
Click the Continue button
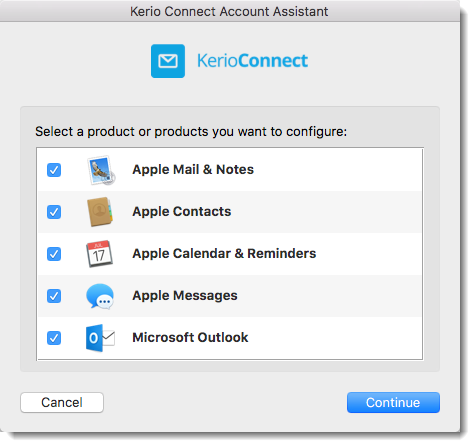(x=393, y=403)
